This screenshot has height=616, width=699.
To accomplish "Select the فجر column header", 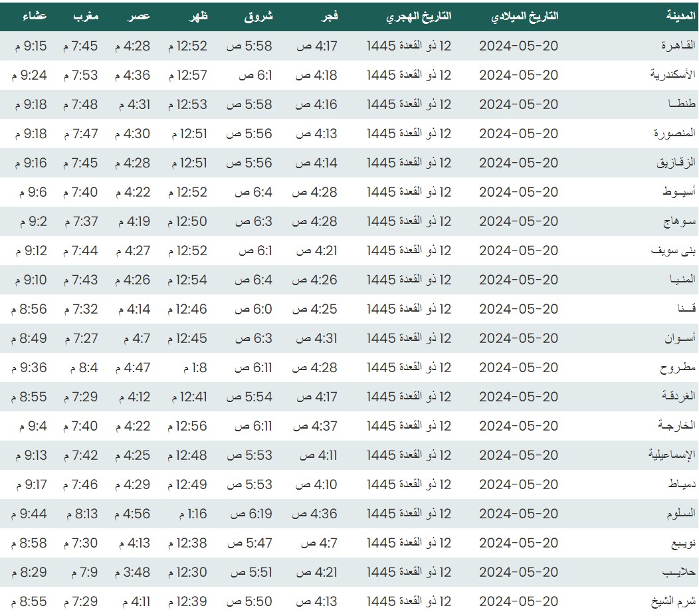I will 330,17.
